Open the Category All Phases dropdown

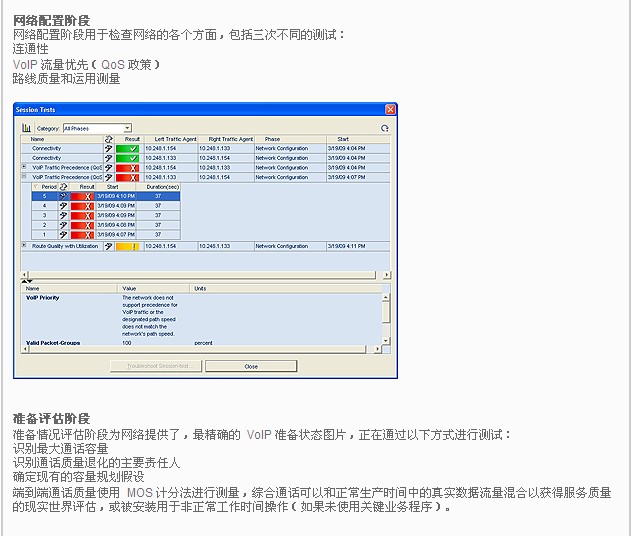pos(127,128)
